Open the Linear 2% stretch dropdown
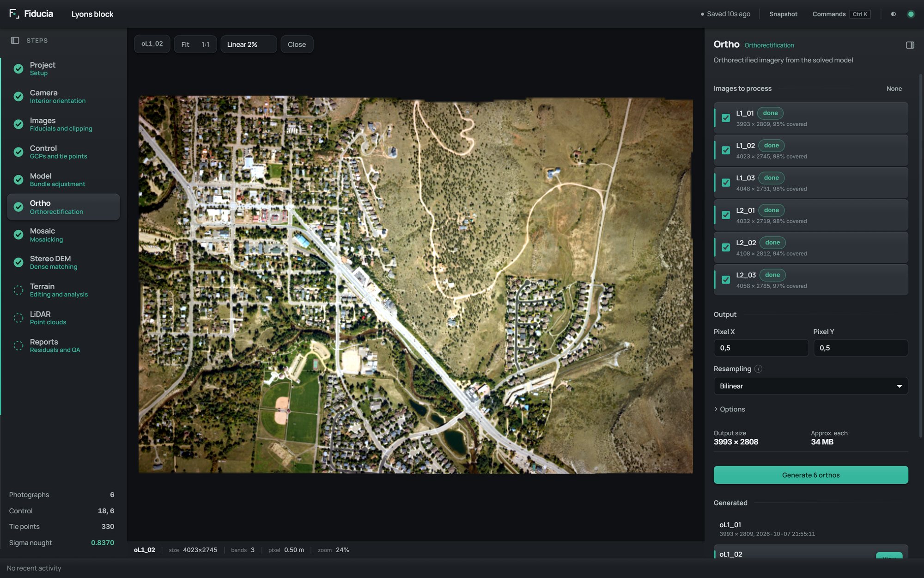 pos(249,44)
